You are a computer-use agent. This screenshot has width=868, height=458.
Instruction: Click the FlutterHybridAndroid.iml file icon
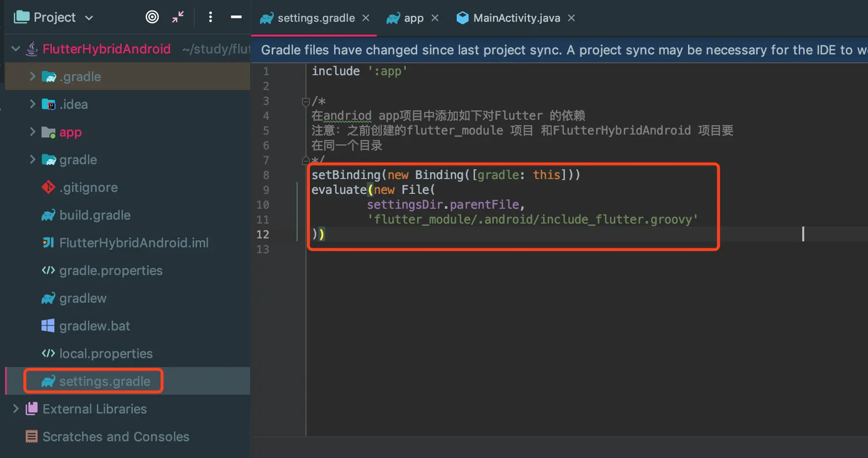pyautogui.click(x=48, y=243)
